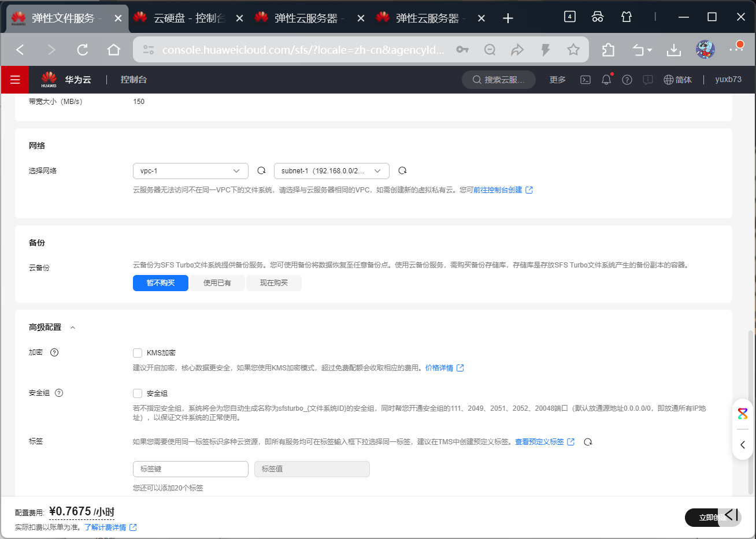756x539 pixels.
Task: Refresh the predefined tags list
Action: [588, 442]
